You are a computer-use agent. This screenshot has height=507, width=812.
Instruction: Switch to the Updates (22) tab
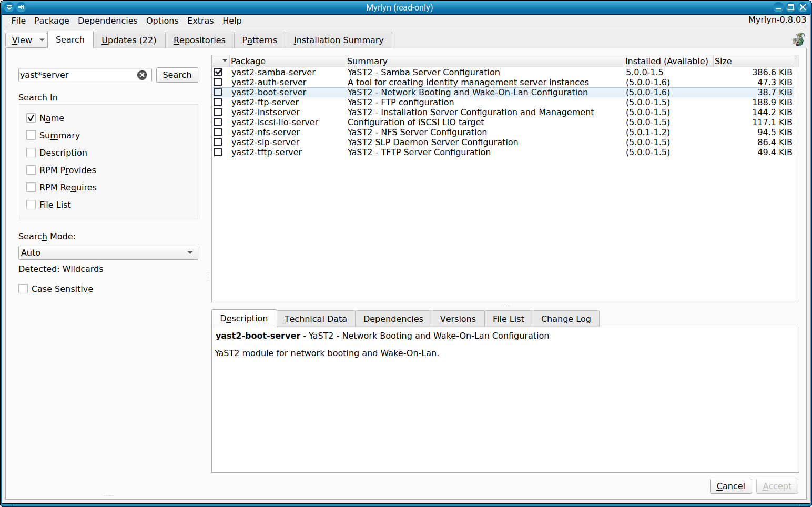pyautogui.click(x=129, y=40)
